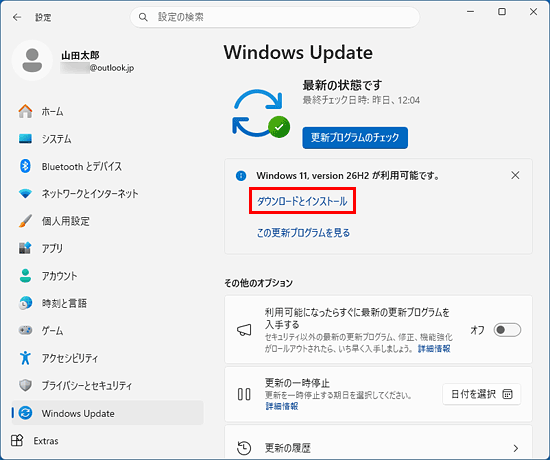Image resolution: width=550 pixels, height=460 pixels.
Task: Click the network Wi-Fi icon
Action: tap(25, 193)
